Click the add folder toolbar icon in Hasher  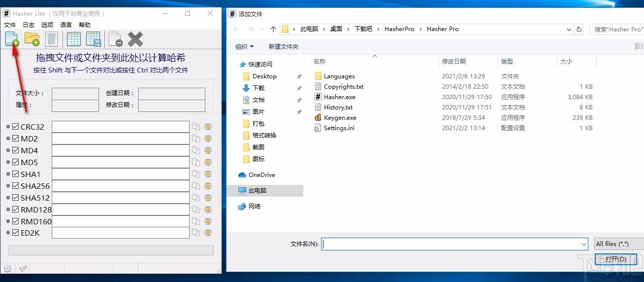tap(32, 39)
